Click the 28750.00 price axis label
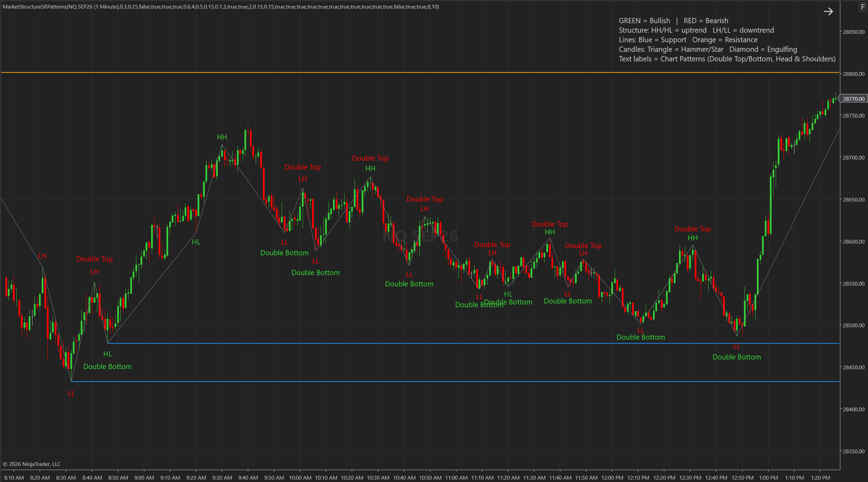This screenshot has width=868, height=482. click(854, 115)
